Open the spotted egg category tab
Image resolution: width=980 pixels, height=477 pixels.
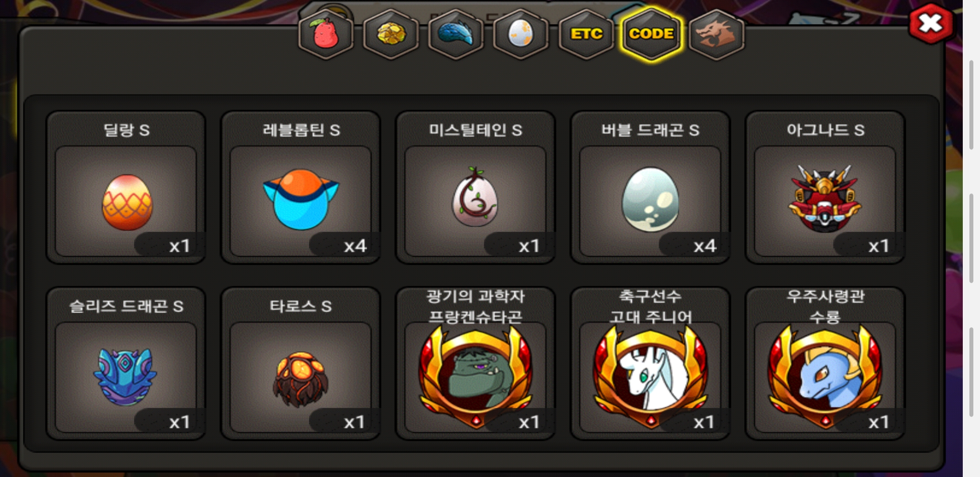(x=521, y=34)
